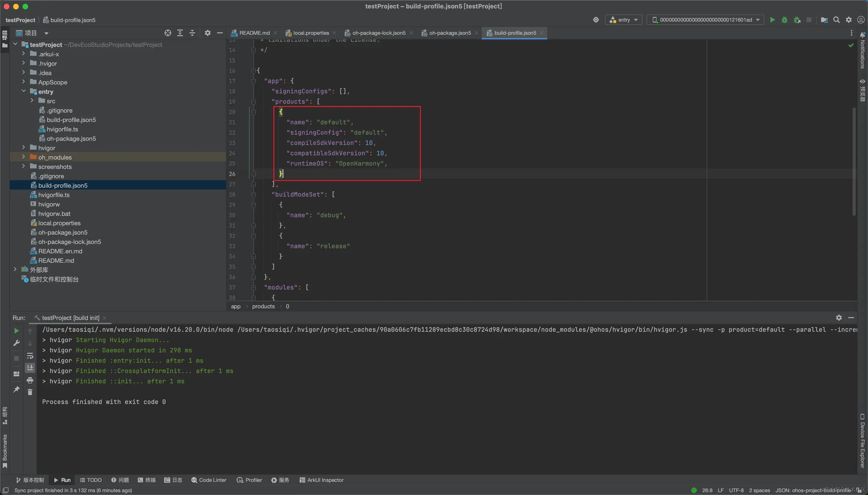
Task: Open editor tabs more options menu
Action: point(851,33)
